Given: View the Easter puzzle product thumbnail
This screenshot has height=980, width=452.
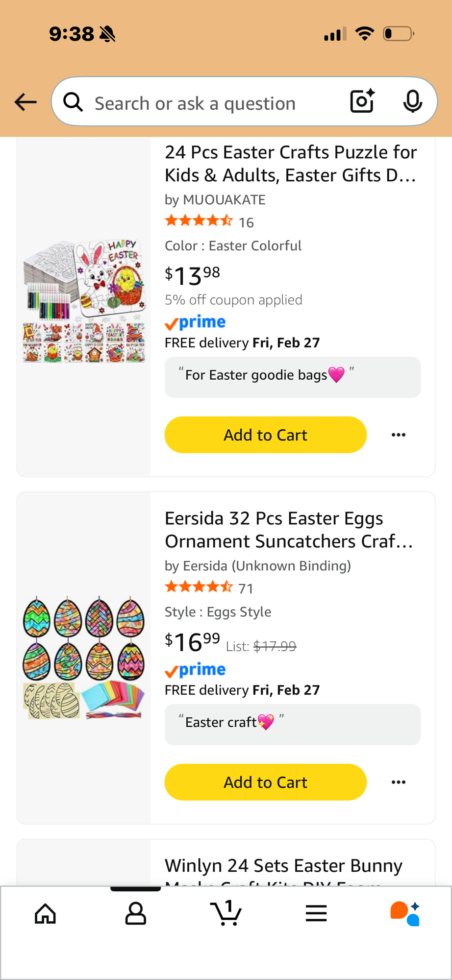Looking at the screenshot, I should tap(84, 301).
